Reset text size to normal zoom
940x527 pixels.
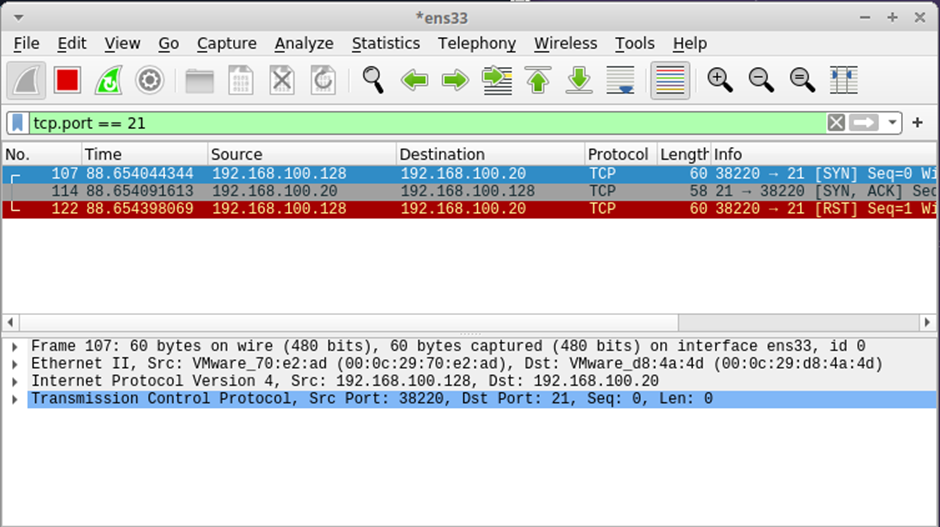[x=802, y=80]
